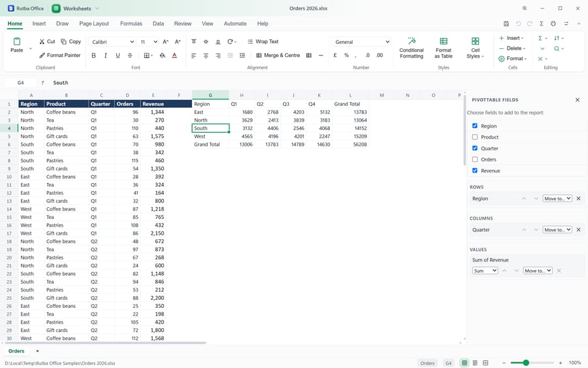Click the Paste clipboard icon
This screenshot has height=368, width=588.
[x=16, y=41]
